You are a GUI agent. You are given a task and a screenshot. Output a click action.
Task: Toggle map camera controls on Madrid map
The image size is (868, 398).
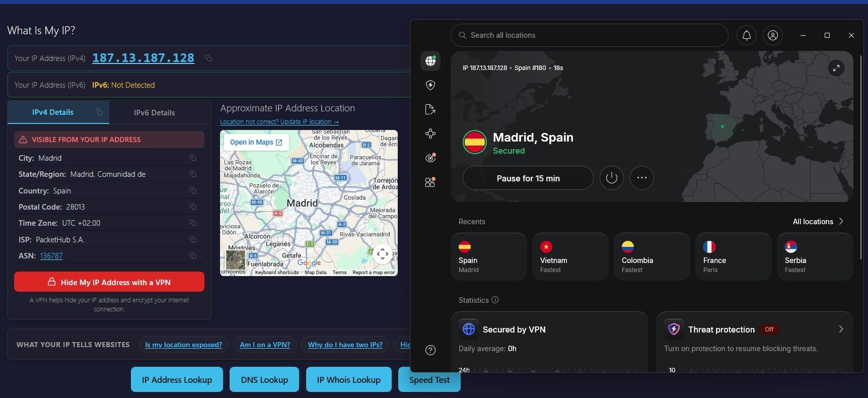[x=383, y=254]
